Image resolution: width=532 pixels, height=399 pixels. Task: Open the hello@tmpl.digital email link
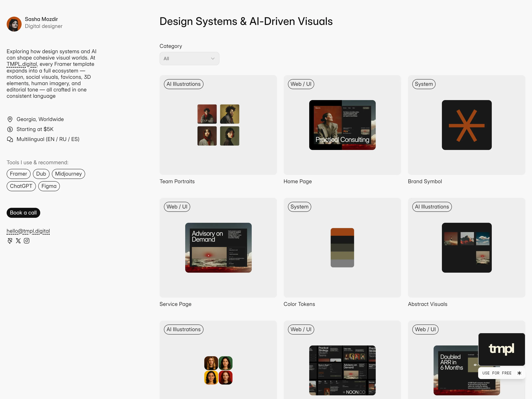click(x=28, y=231)
